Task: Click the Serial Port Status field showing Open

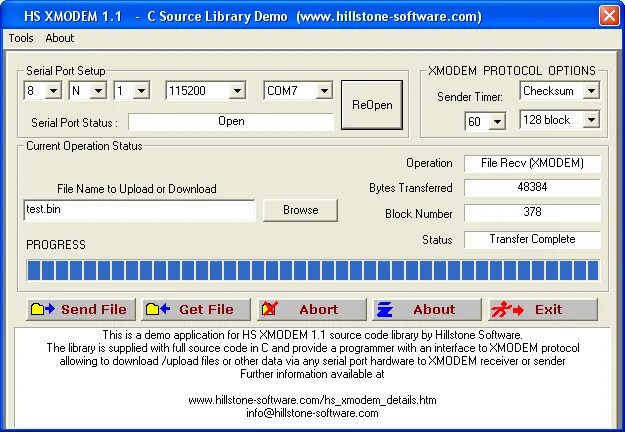Action: pos(231,121)
